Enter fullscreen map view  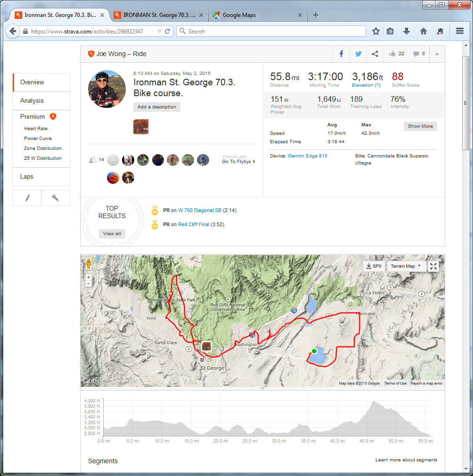(x=433, y=266)
